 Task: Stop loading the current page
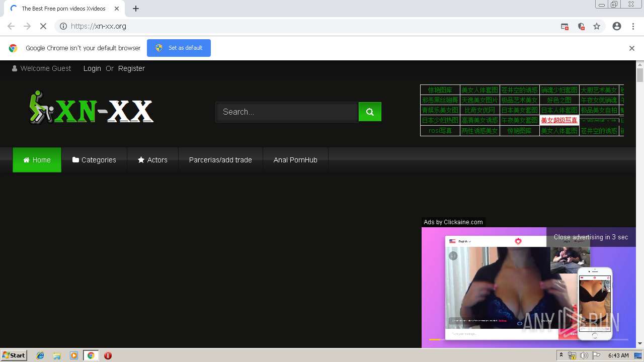[x=43, y=26]
